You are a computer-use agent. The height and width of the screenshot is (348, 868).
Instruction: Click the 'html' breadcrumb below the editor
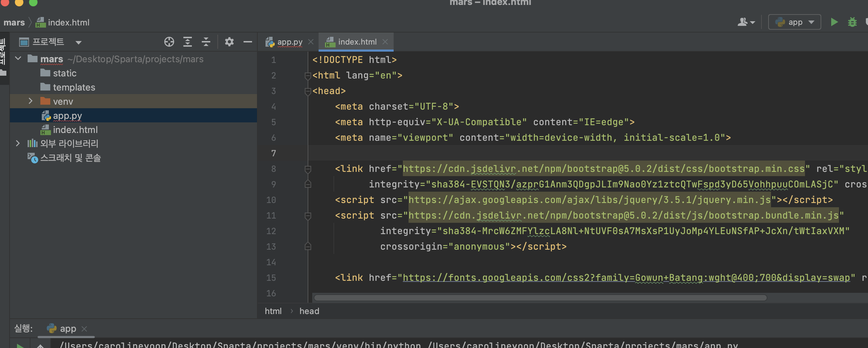click(x=273, y=311)
